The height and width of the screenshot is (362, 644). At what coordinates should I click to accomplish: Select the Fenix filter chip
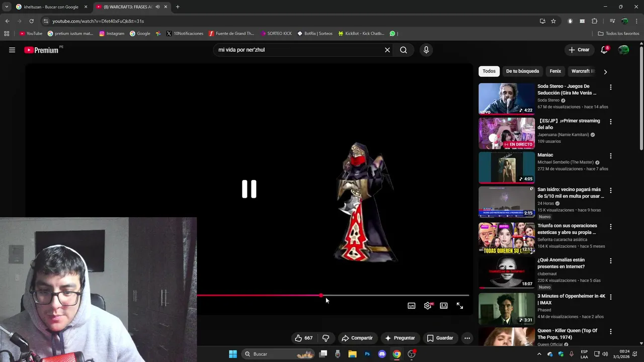pyautogui.click(x=555, y=71)
